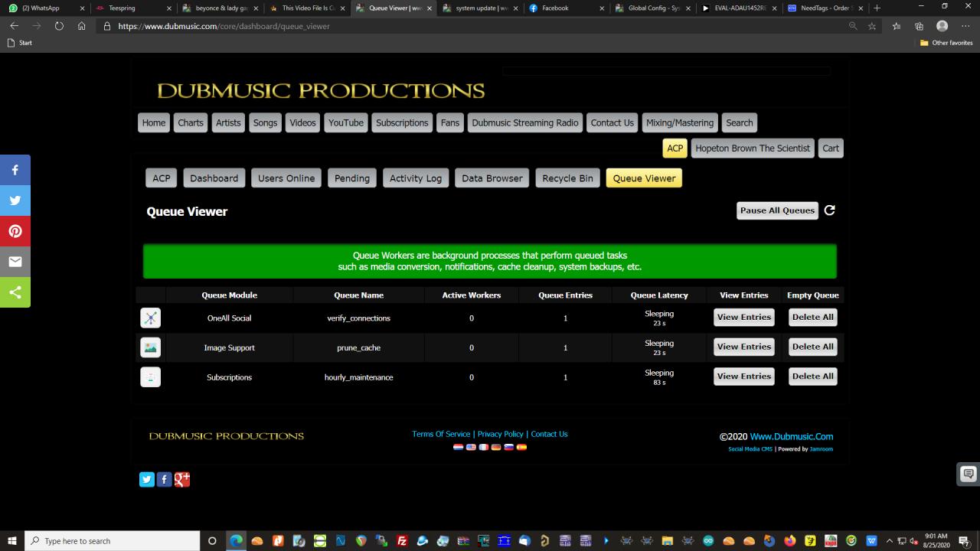Switch to the Recycle Bin tab
The width and height of the screenshot is (980, 551).
(x=567, y=178)
